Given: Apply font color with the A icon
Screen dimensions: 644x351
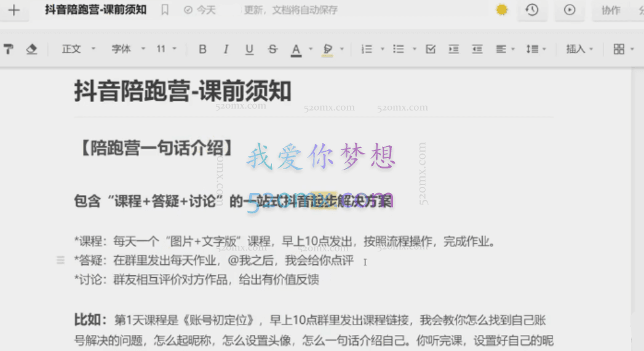Looking at the screenshot, I should pyautogui.click(x=296, y=50).
